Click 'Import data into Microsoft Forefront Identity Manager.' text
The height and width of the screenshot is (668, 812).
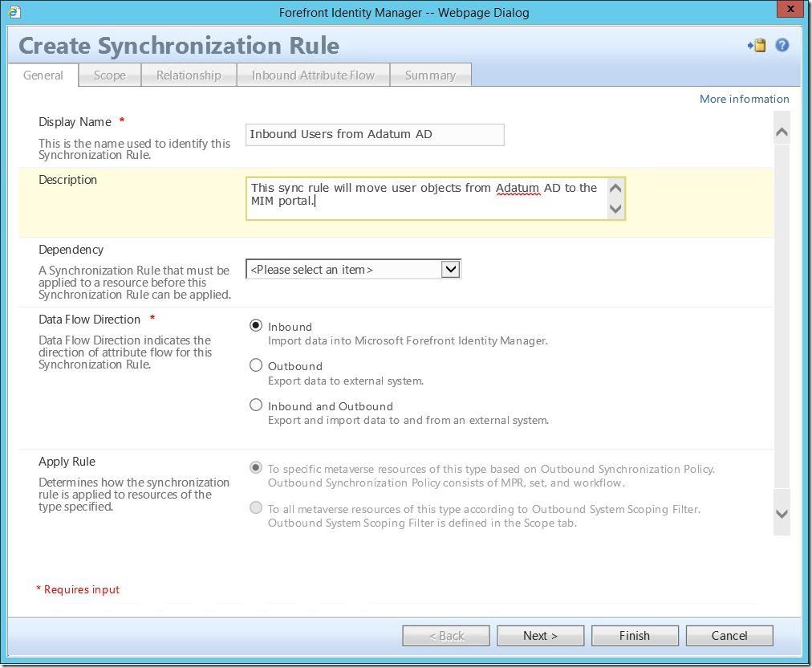click(x=408, y=341)
